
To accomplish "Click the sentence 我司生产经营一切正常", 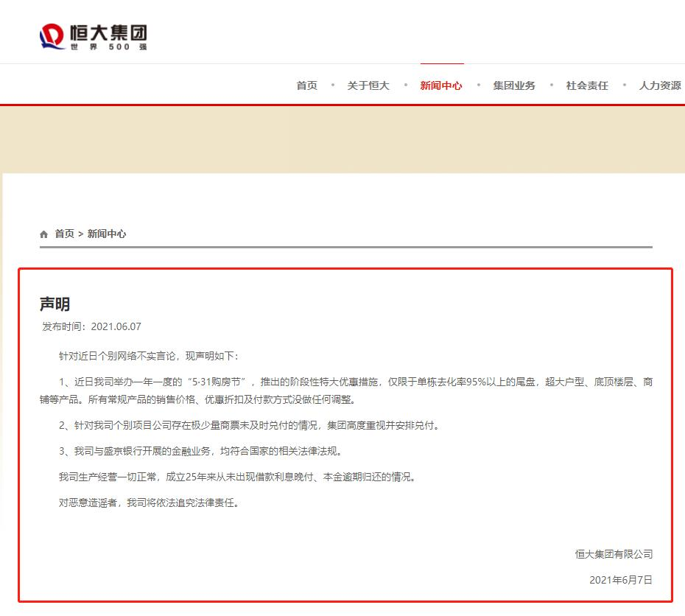I will [237, 477].
